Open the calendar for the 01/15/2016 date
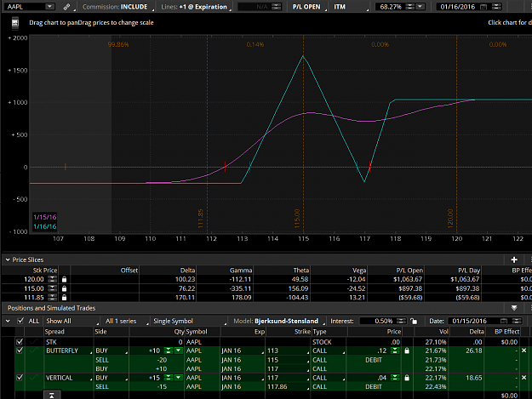Screen dimensions: 532x399 (504, 321)
